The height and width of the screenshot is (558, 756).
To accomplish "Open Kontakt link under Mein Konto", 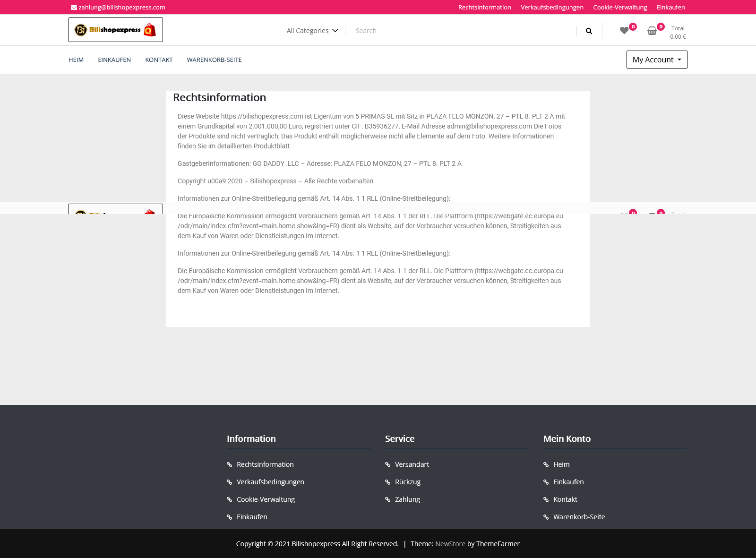I will click(565, 499).
